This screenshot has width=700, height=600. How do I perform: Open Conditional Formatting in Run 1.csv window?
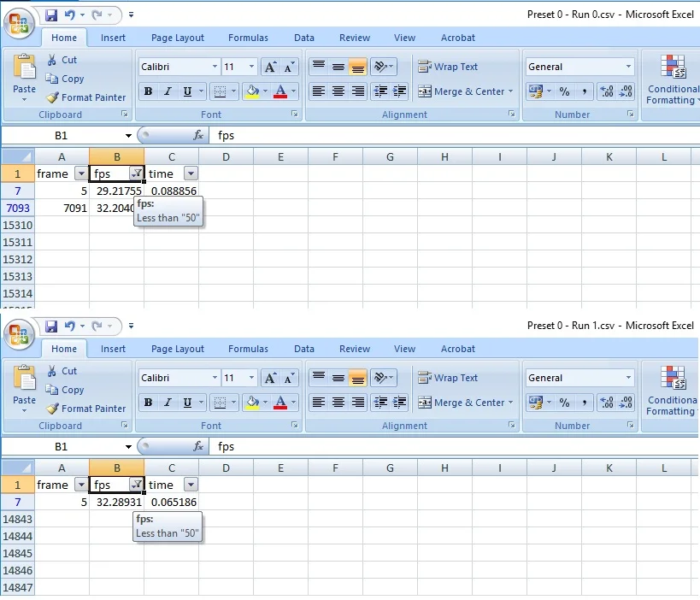point(672,391)
